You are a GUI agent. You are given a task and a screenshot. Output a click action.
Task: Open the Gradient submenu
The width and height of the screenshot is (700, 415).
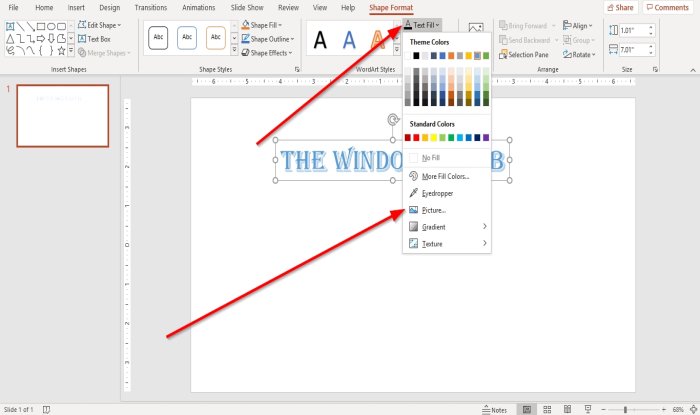447,227
